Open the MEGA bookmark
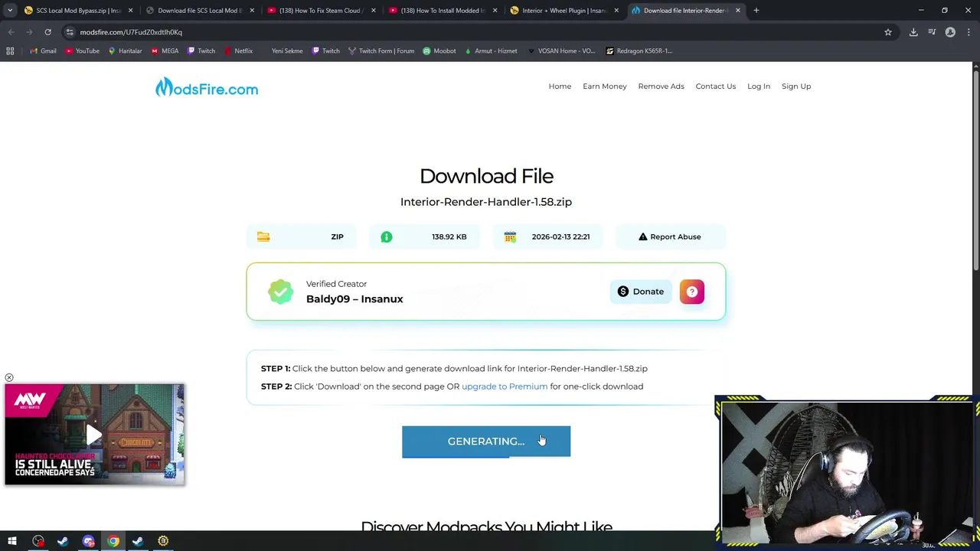Viewport: 980px width, 551px height. [165, 51]
